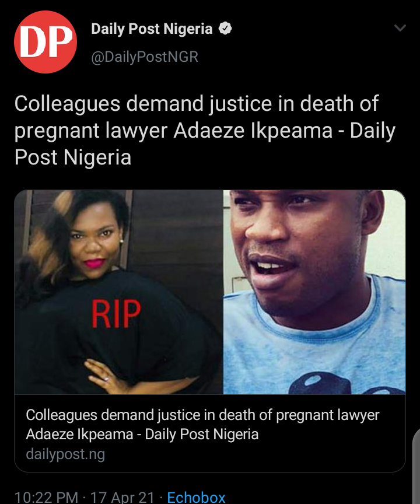Select the tweet text about Adaeze Ikpeama
420x504 pixels.
pos(205,130)
